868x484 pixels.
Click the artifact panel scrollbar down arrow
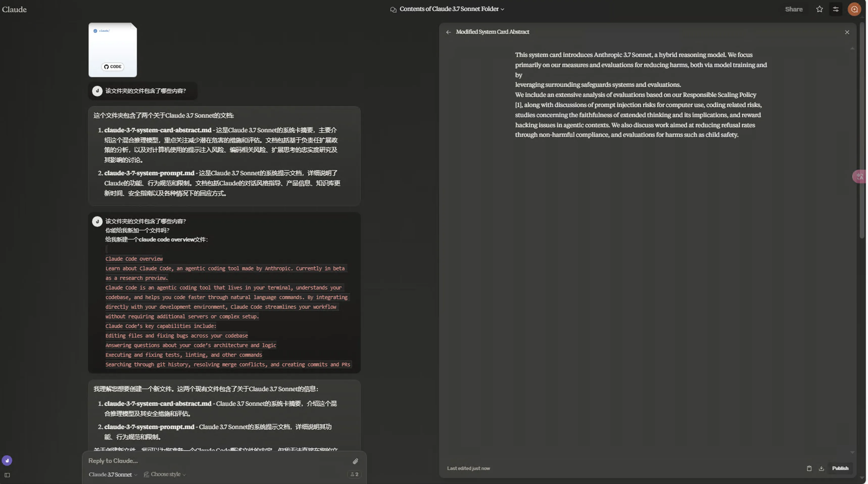[852, 452]
